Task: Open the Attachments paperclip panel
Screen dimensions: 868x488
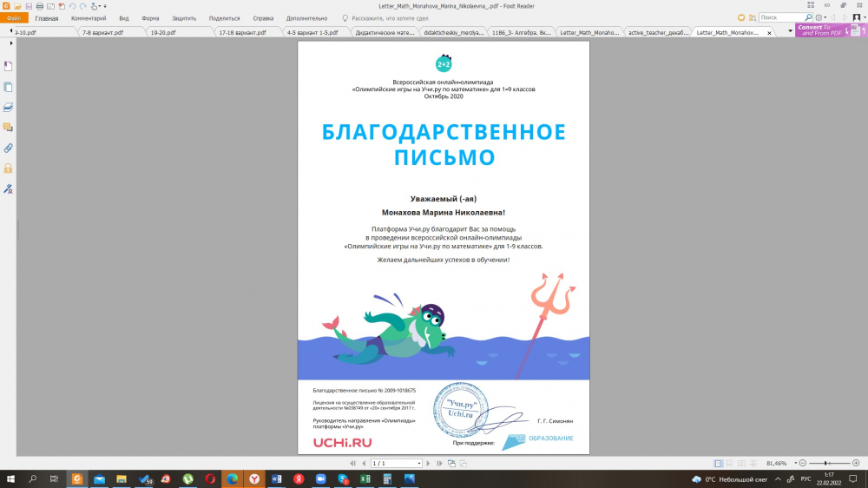Action: point(9,148)
